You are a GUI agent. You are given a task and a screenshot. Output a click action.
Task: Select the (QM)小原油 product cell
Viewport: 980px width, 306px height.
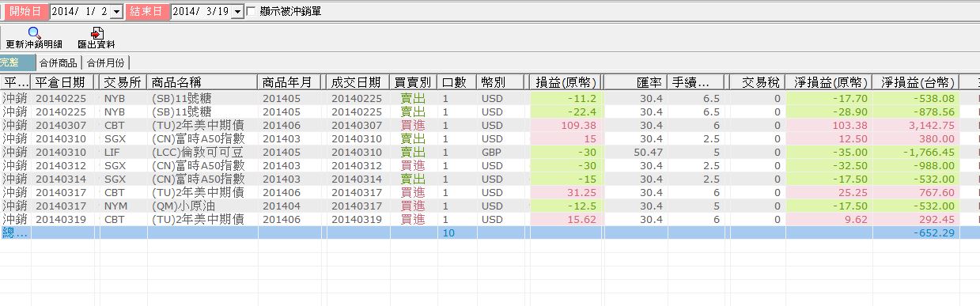point(202,205)
